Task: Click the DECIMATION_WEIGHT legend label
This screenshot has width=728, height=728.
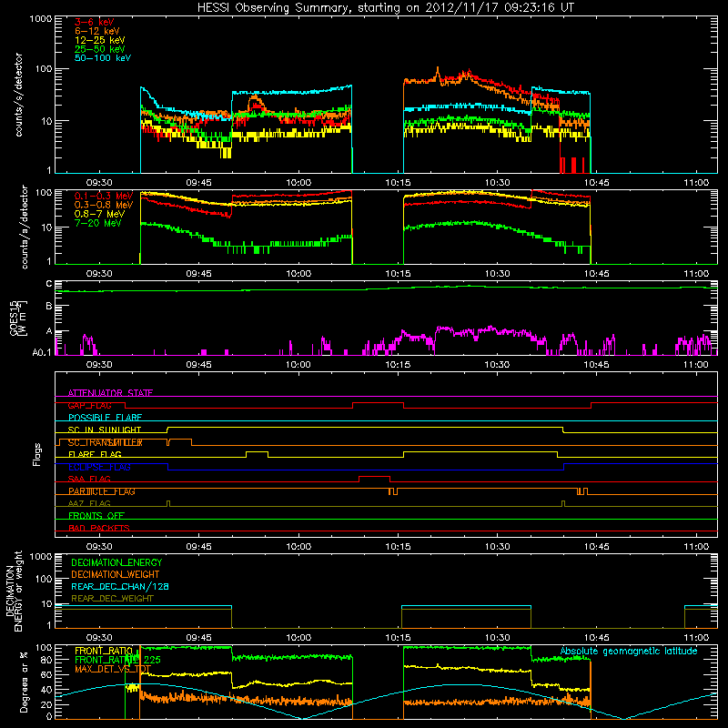Action: pyautogui.click(x=116, y=574)
